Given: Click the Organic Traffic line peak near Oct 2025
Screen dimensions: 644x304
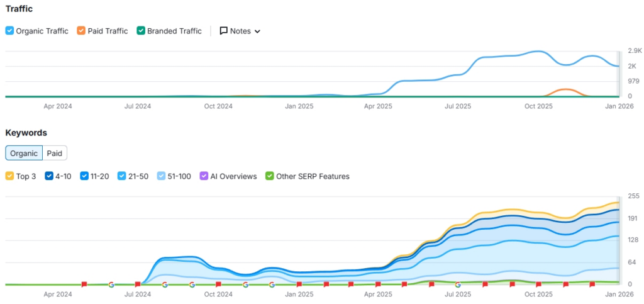Looking at the screenshot, I should point(538,52).
